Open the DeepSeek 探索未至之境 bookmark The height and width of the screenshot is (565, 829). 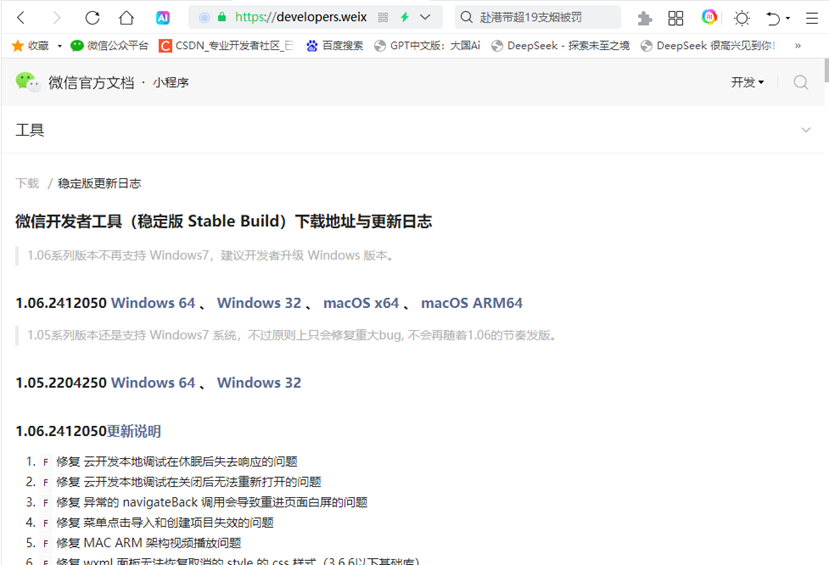coord(560,46)
